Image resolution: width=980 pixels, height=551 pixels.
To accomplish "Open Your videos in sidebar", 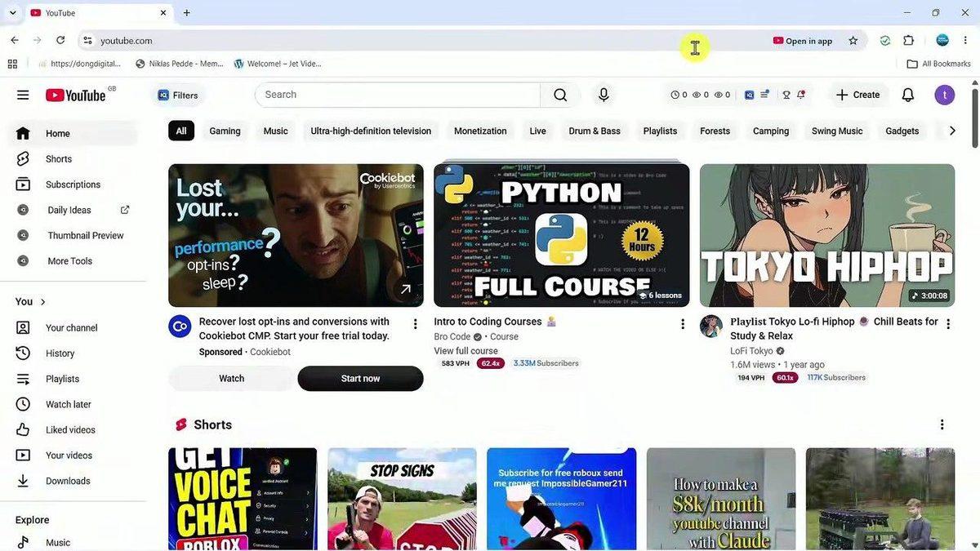I will (73, 455).
